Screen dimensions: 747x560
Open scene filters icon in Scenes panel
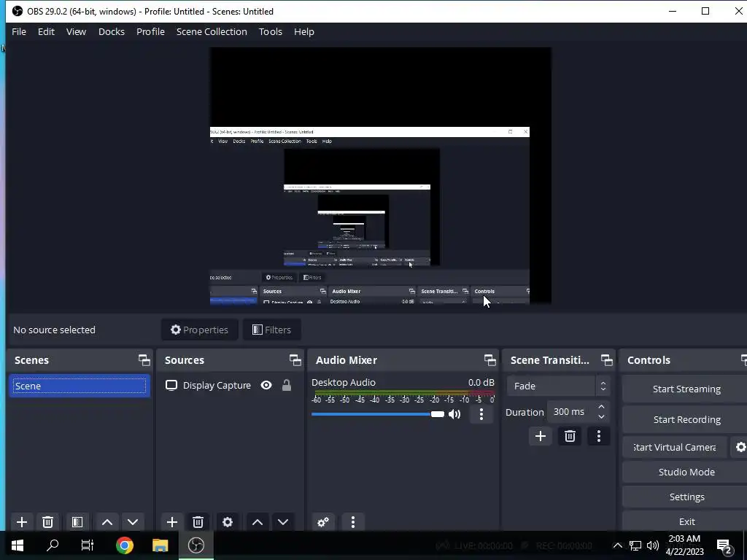pos(77,522)
